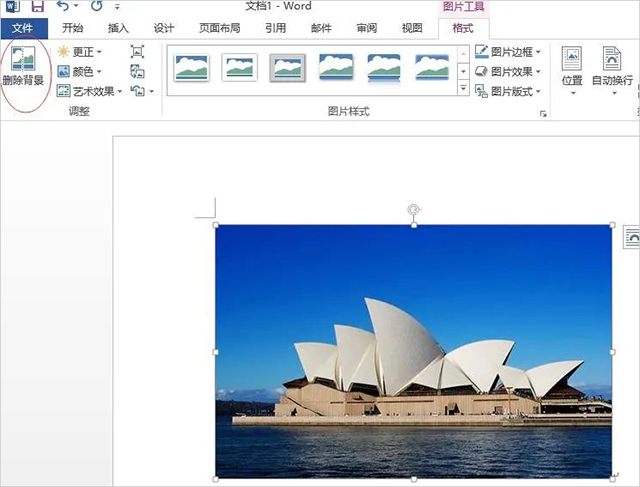The image size is (640, 487).
Task: Open the 文件 (File) tab
Action: click(x=23, y=28)
